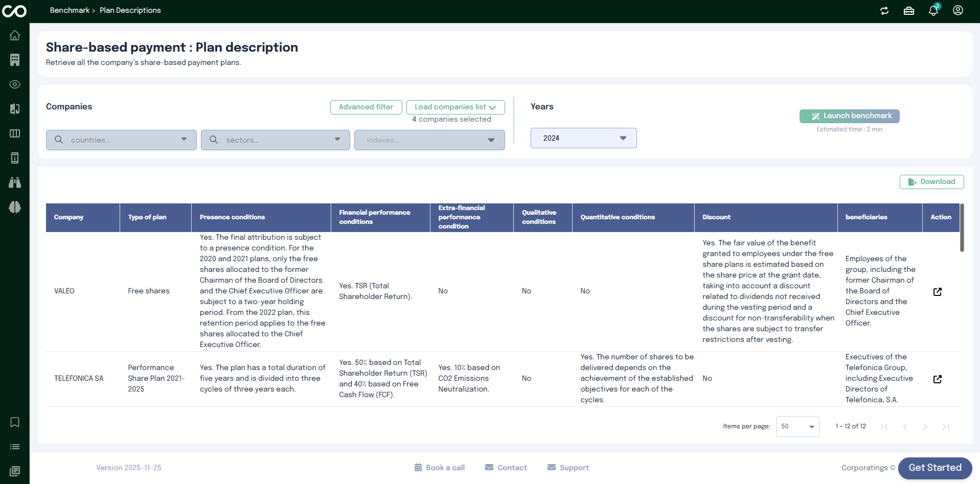Screen dimensions: 980x484
Task: Open the 2024 year selector
Action: (583, 138)
